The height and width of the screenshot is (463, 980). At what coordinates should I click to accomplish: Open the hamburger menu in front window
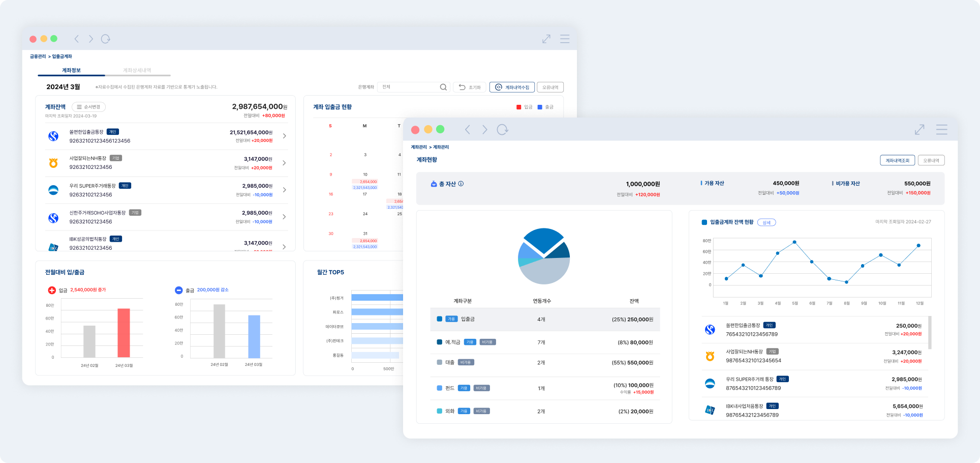(941, 130)
